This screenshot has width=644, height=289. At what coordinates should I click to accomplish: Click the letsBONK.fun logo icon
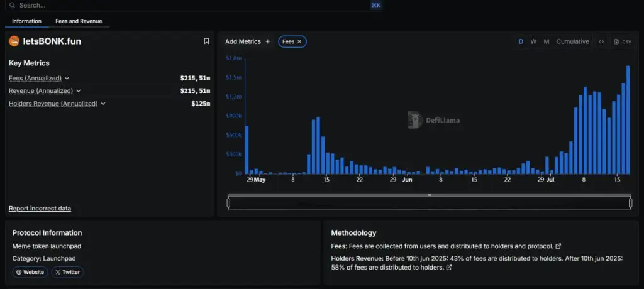(14, 41)
